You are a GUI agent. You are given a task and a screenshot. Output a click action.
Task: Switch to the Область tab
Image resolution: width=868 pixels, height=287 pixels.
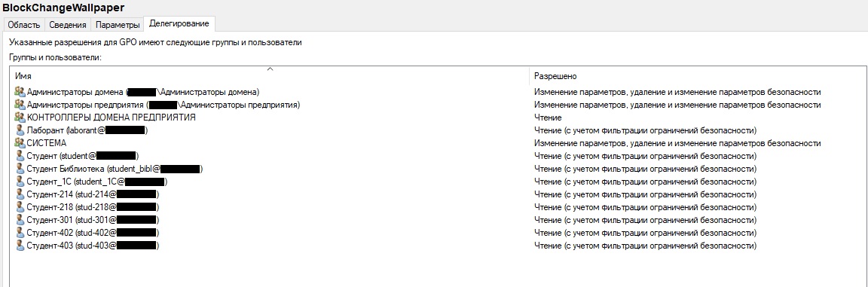click(x=24, y=25)
